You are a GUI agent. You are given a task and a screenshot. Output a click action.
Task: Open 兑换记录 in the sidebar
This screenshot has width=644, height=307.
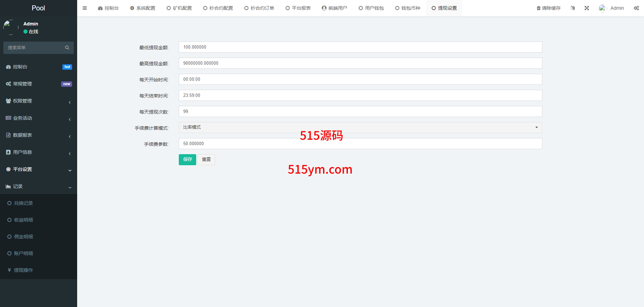[x=23, y=203]
